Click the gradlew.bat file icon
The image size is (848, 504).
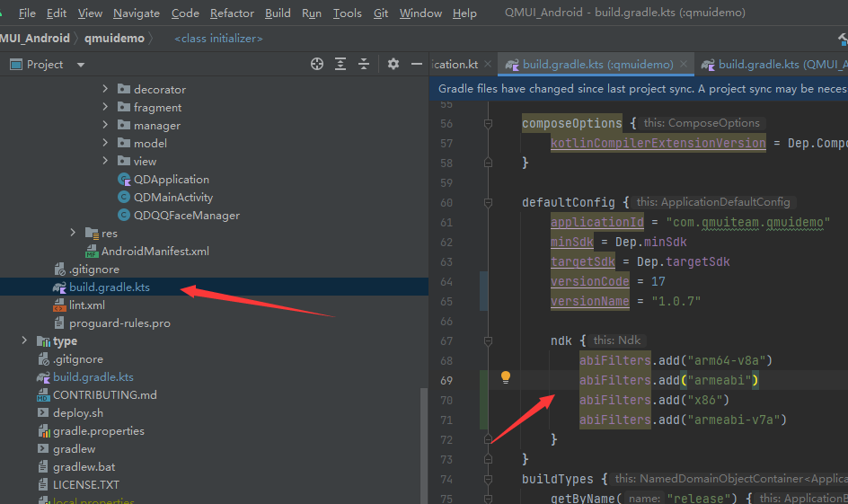(43, 466)
